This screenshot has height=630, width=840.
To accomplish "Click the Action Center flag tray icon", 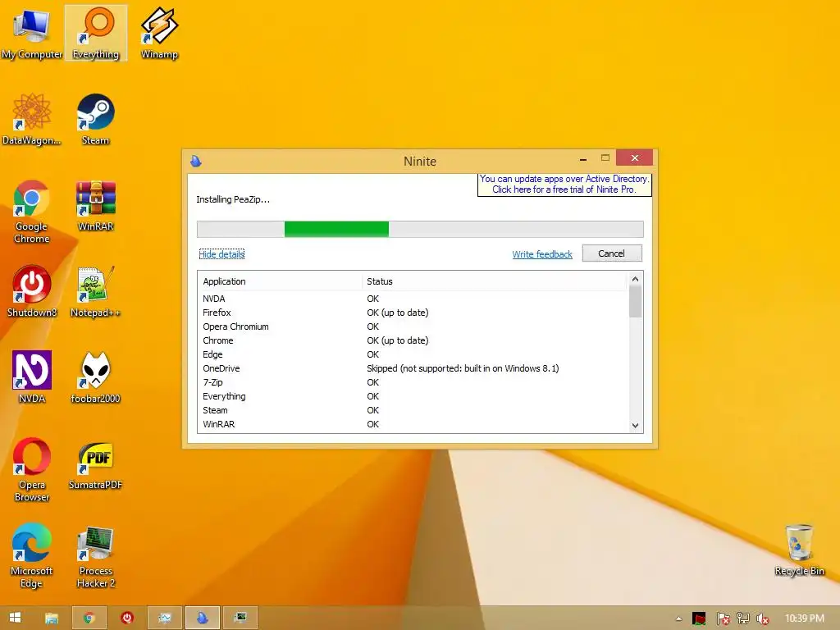I will (x=723, y=619).
